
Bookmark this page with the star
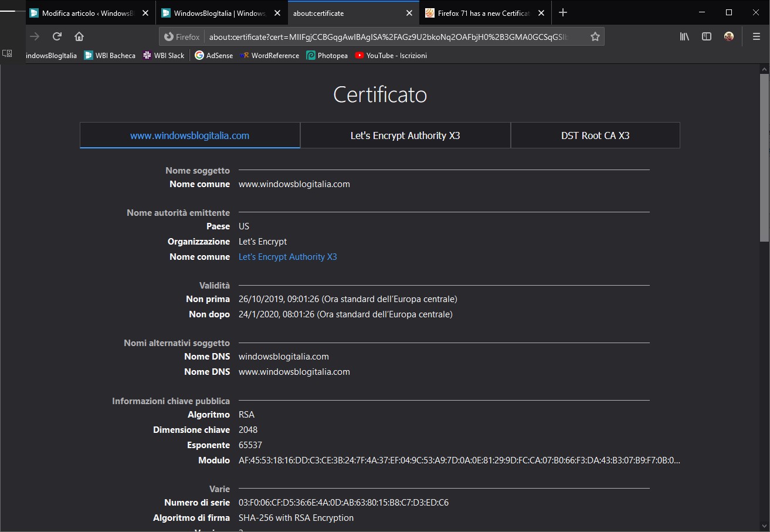click(595, 36)
